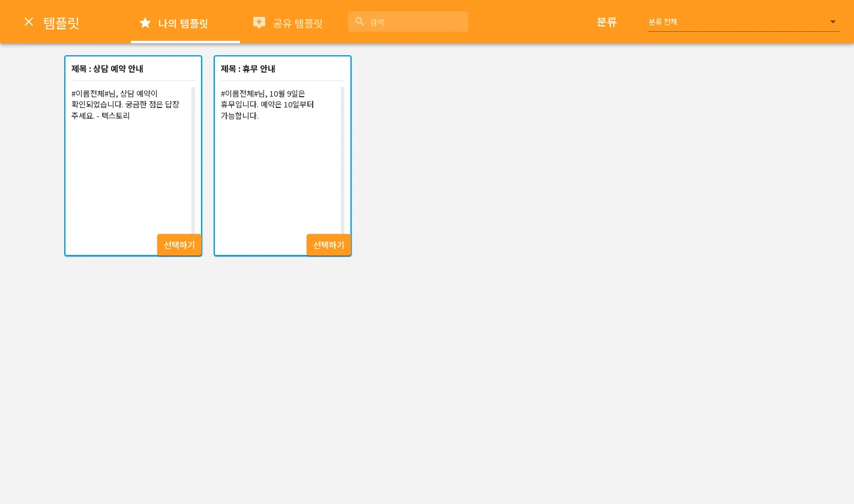Screen dimensions: 854x504
Task: Open the 분류 전체 category dropdown
Action: click(x=744, y=22)
